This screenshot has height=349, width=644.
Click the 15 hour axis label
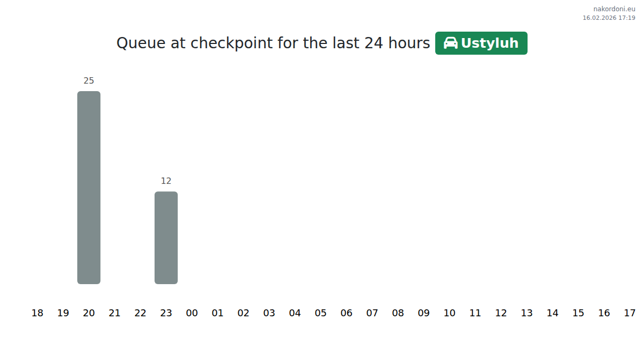(x=578, y=313)
